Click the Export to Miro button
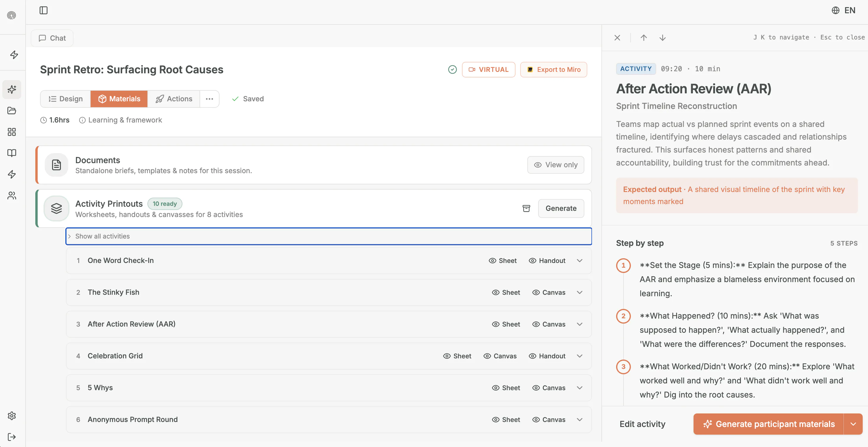868x447 pixels. [554, 69]
